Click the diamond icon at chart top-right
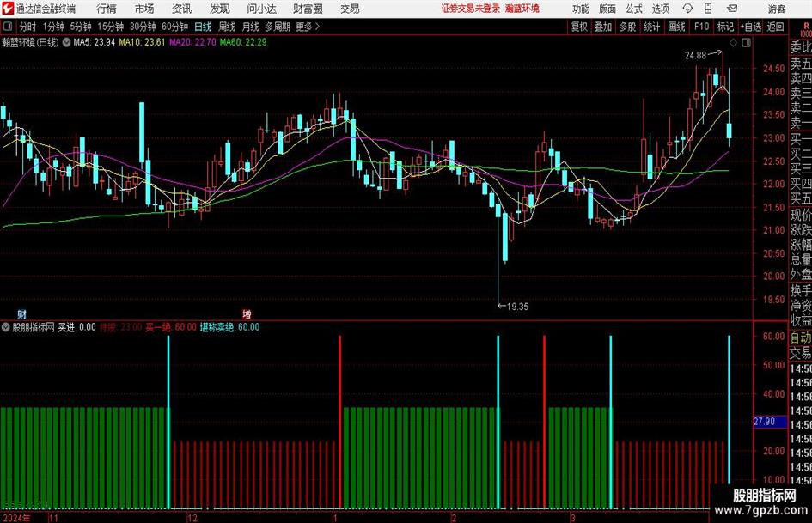This screenshot has height=523, width=812. point(733,42)
